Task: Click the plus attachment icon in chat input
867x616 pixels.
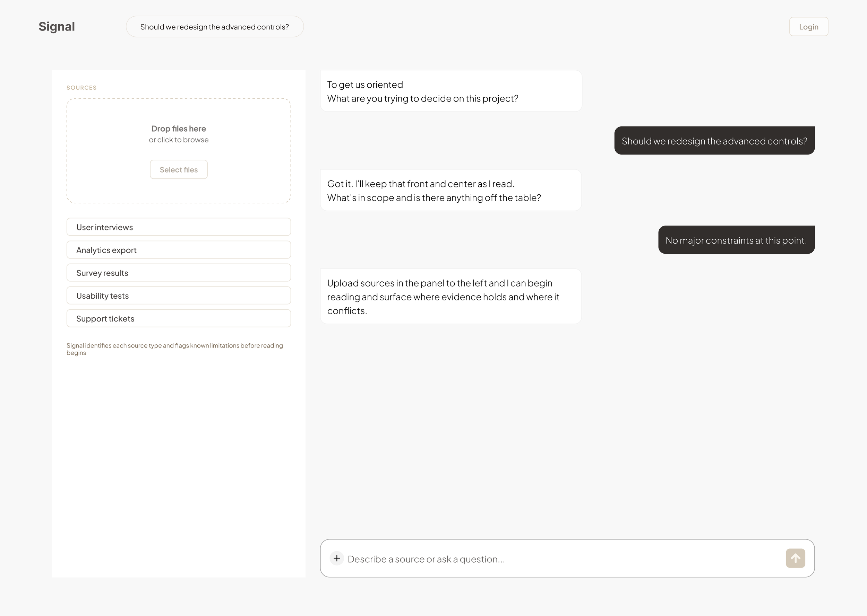Action: [x=337, y=558]
